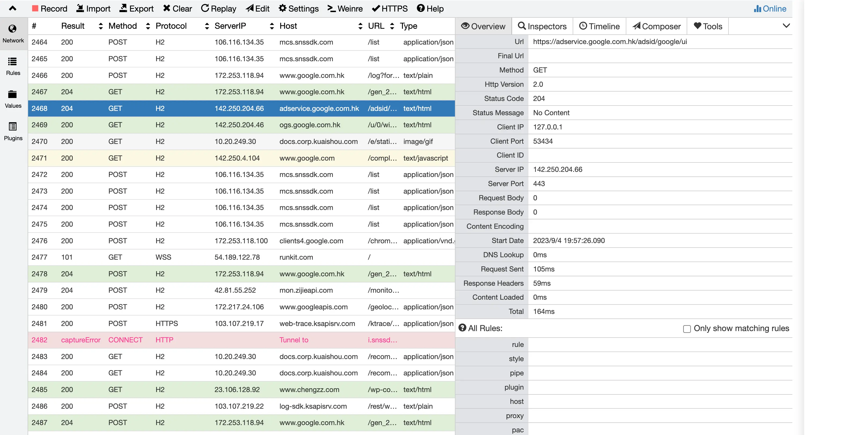Clear all captured network sessions

177,8
